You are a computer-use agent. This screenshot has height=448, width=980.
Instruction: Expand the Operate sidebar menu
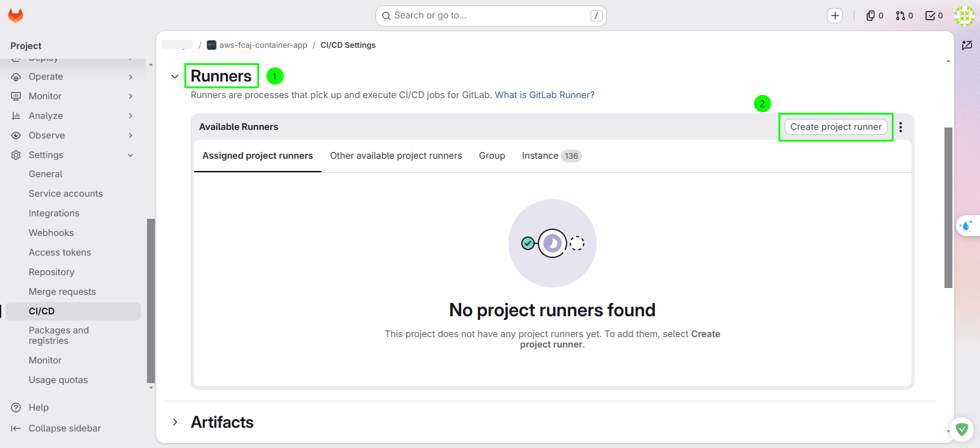tap(72, 77)
